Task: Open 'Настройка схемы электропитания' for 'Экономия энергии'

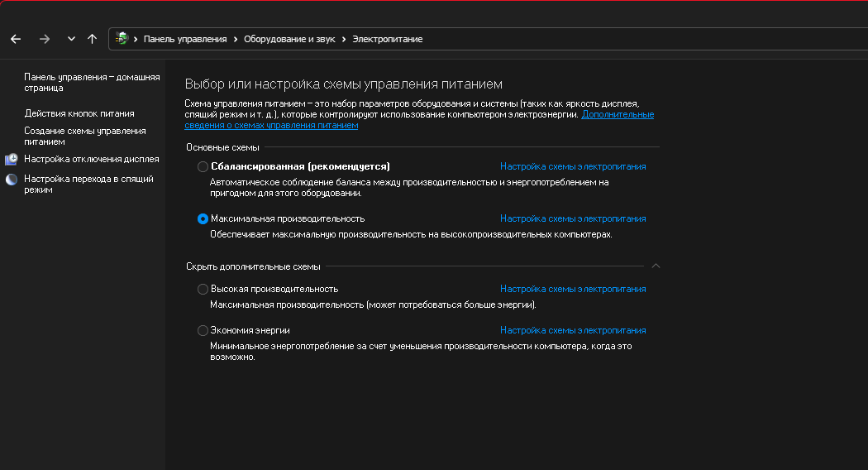Action: coord(573,330)
